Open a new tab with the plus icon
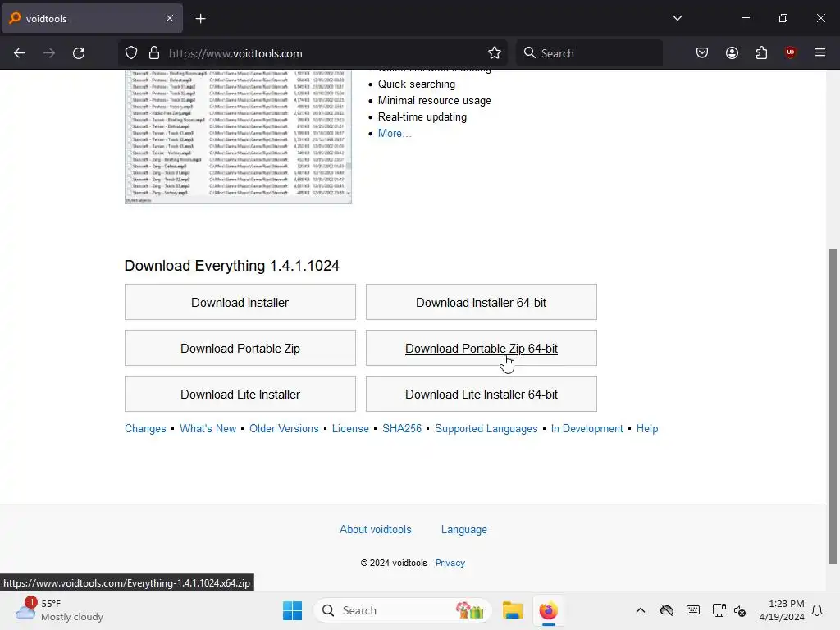This screenshot has height=630, width=840. tap(200, 19)
